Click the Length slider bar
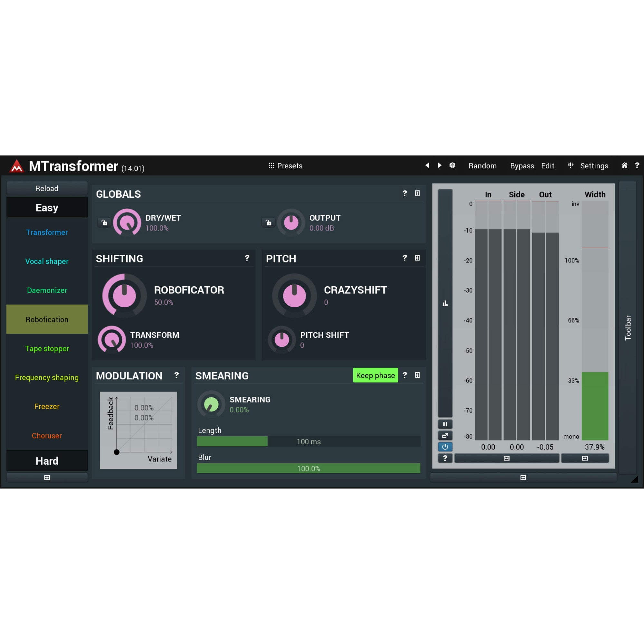Screen dimensions: 644x644 tap(309, 442)
